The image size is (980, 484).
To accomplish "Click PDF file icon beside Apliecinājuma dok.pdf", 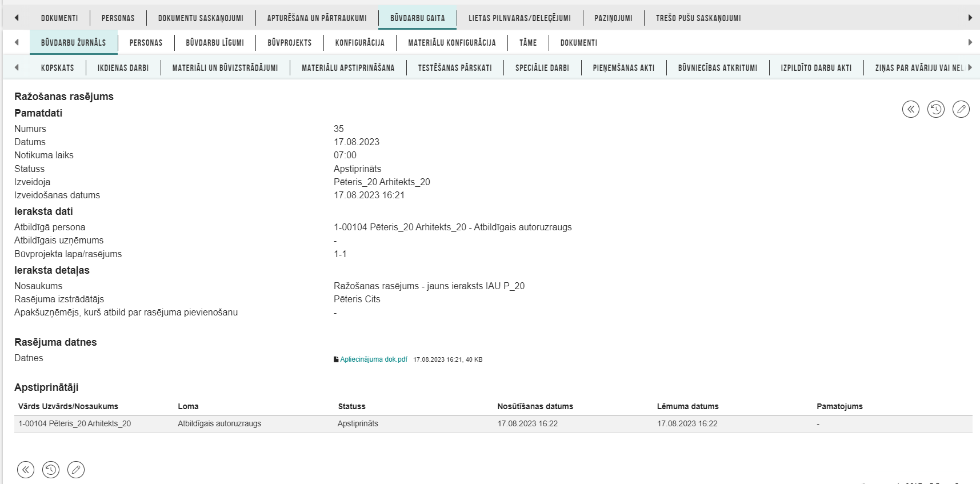I will [x=336, y=359].
